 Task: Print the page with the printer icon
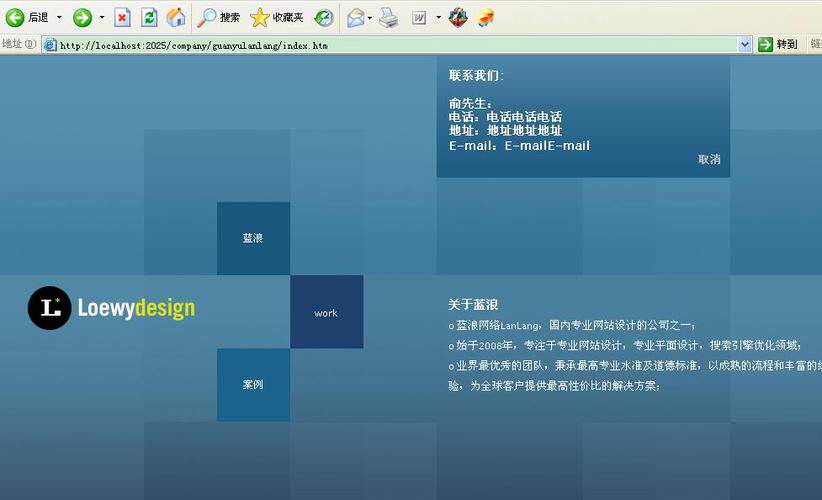(x=388, y=18)
